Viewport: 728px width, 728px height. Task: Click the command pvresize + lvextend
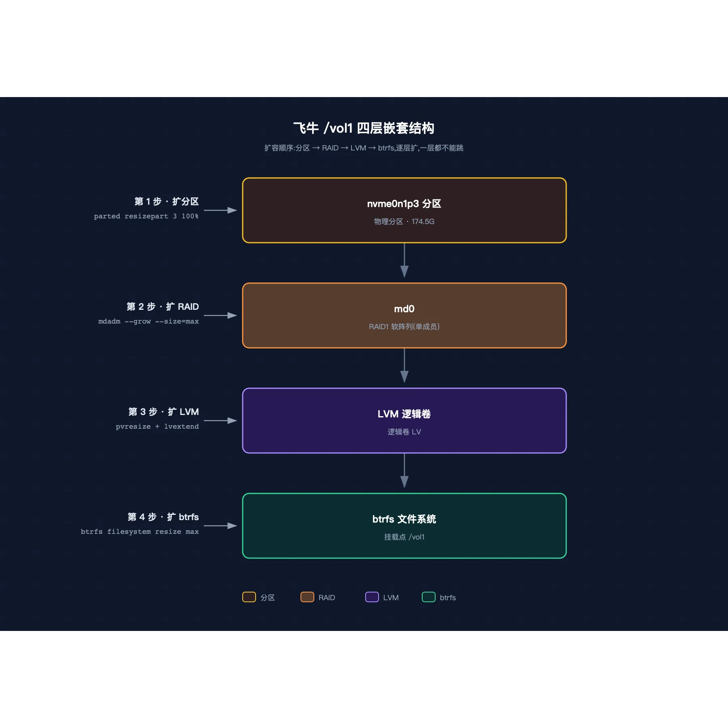(x=157, y=427)
